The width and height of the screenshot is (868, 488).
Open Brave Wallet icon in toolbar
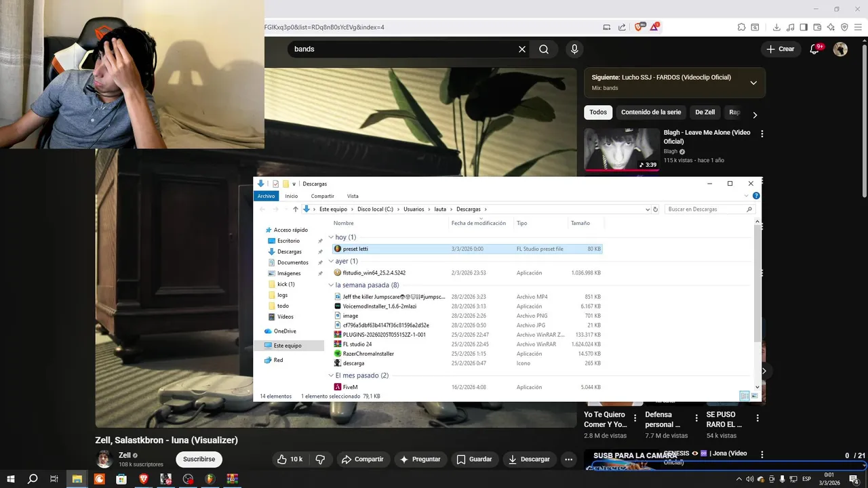[x=817, y=27]
